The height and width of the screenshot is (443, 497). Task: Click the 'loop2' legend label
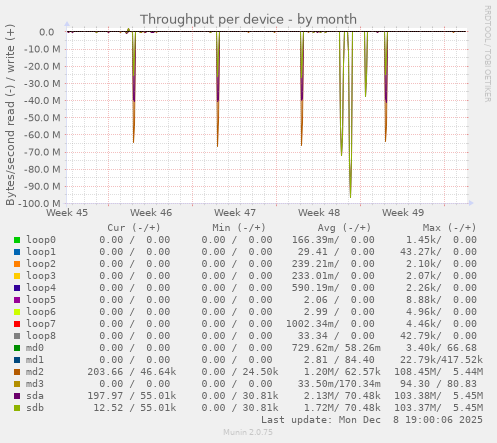(x=41, y=264)
